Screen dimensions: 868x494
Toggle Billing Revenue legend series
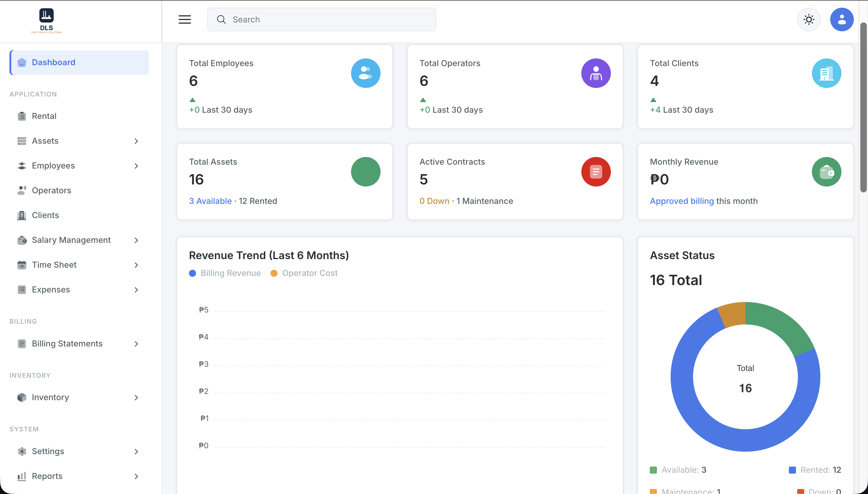point(225,273)
